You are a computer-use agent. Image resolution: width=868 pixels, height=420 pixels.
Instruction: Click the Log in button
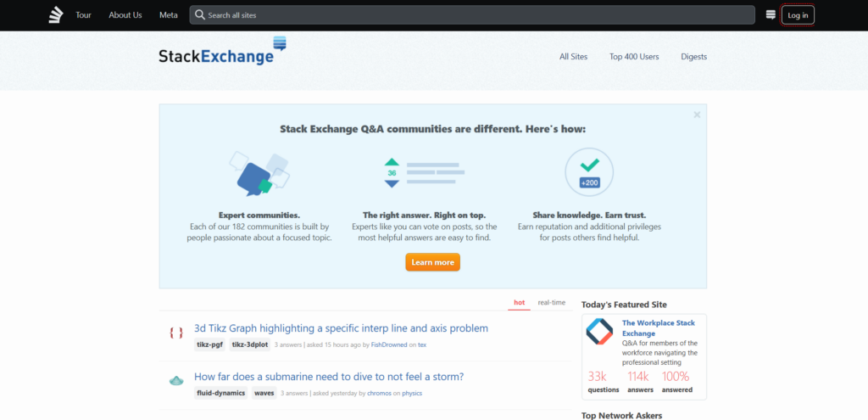coord(798,15)
